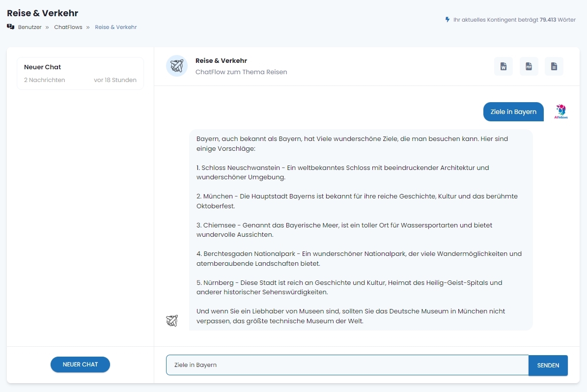Open the ChatFlows breadcrumb link
587x392 pixels.
(x=68, y=27)
